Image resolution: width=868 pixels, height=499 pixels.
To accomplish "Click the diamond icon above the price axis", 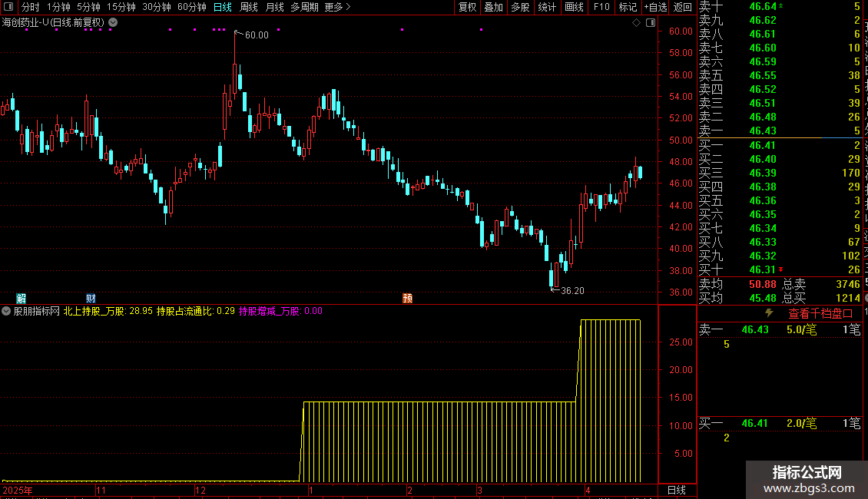I will click(x=636, y=23).
